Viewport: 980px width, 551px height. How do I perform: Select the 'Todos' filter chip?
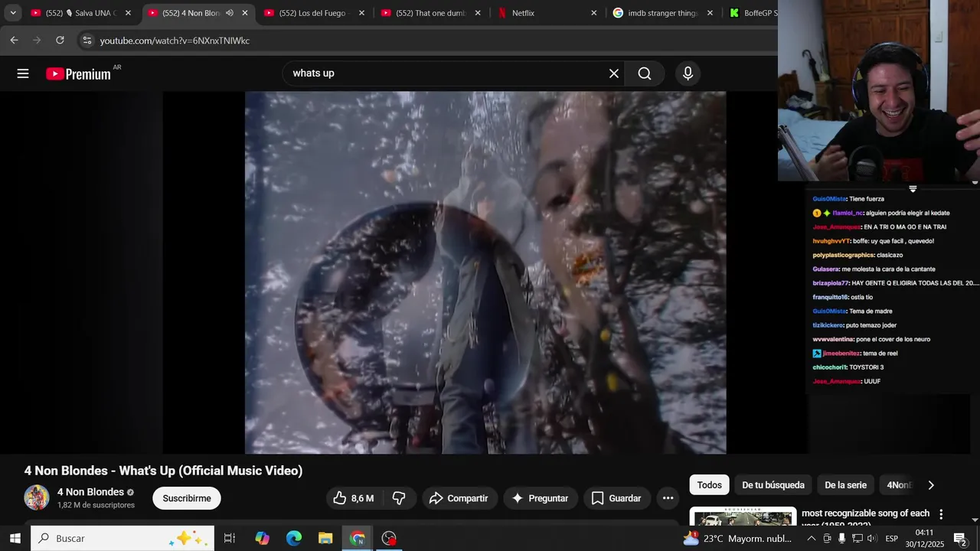709,485
